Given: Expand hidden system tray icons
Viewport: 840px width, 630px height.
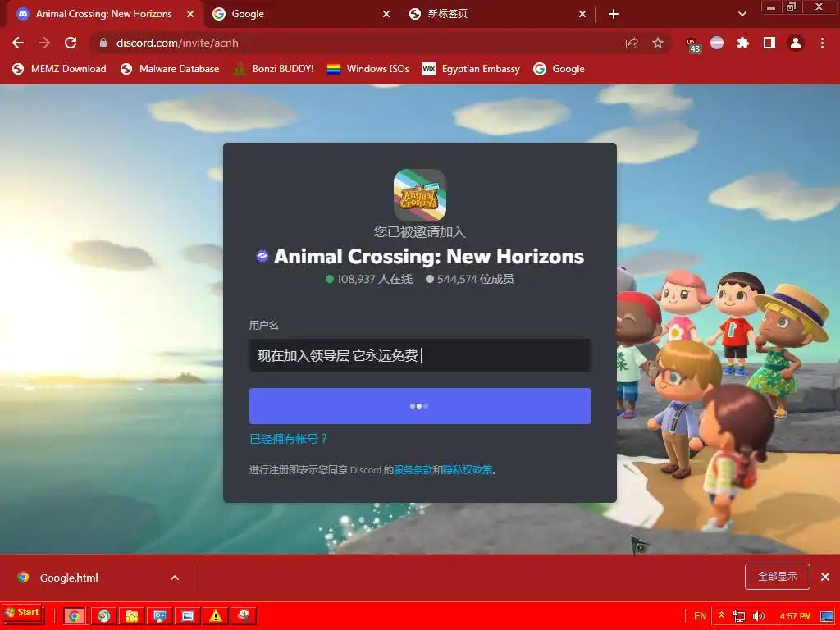Looking at the screenshot, I should coord(722,615).
